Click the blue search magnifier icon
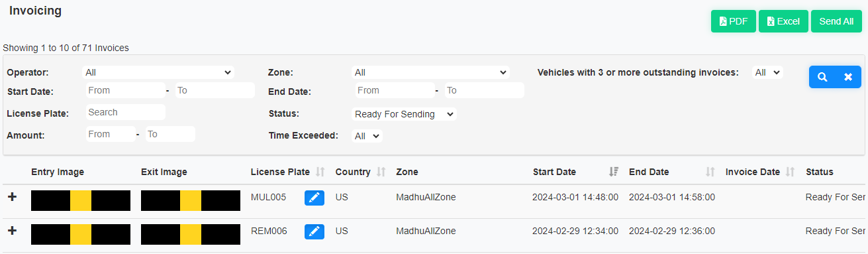Viewport: 868px width, 254px height. point(822,77)
